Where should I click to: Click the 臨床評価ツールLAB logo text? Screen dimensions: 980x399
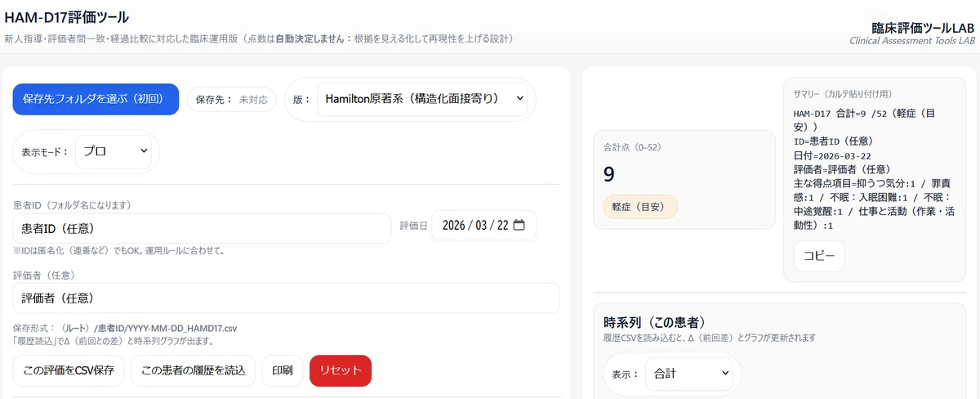(924, 27)
